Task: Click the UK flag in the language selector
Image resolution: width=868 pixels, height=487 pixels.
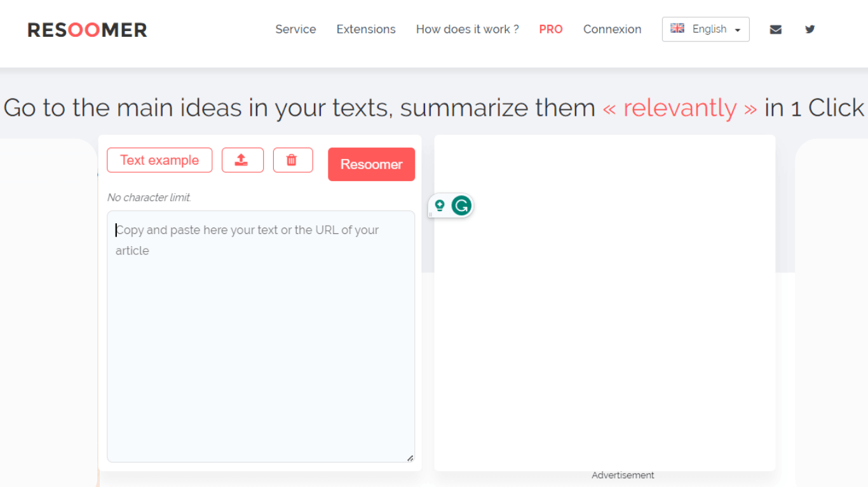Action: pyautogui.click(x=677, y=29)
